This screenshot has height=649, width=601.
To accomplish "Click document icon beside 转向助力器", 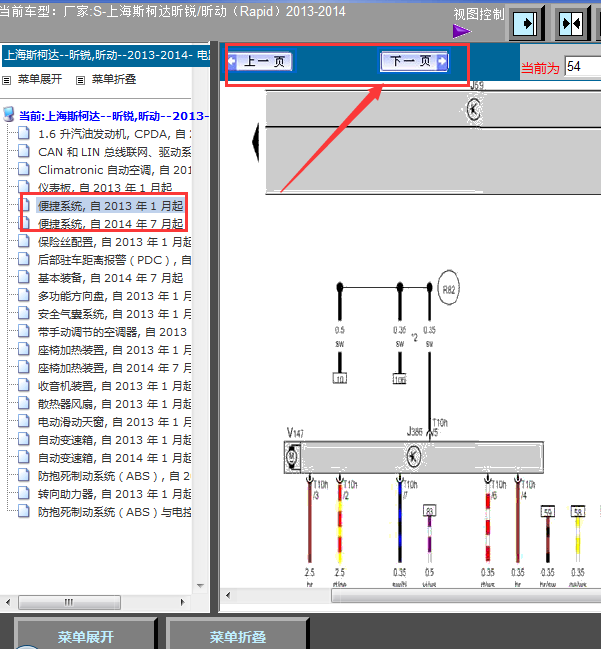I will 24,493.
